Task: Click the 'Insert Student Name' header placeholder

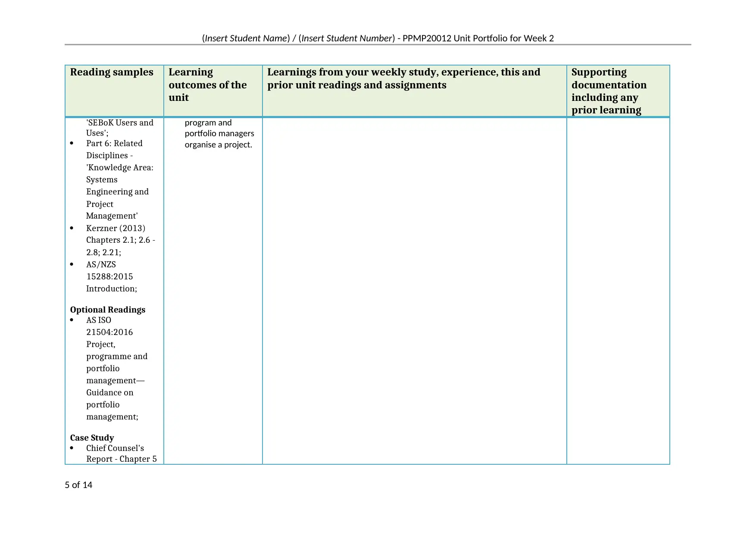Action: pos(246,38)
